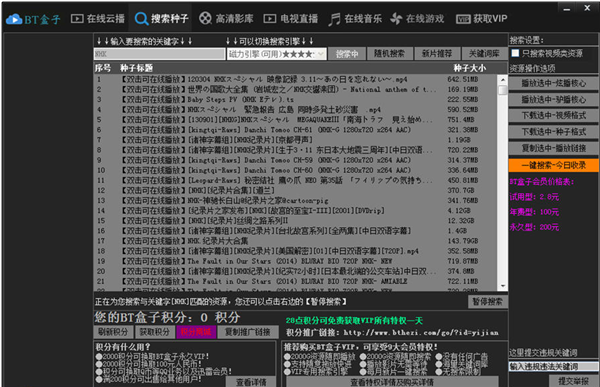Click the 复制推广链接 button
Screen dimensions: 600x387
click(248, 332)
